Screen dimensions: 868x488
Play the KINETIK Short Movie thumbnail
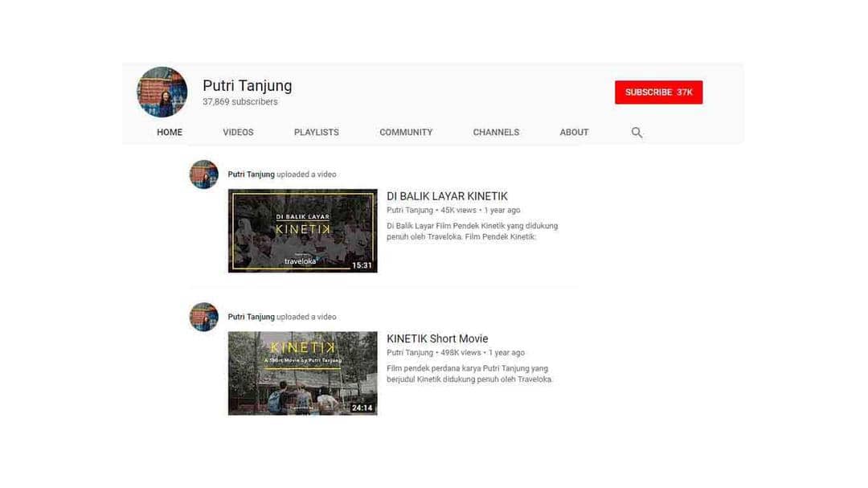[x=302, y=373]
